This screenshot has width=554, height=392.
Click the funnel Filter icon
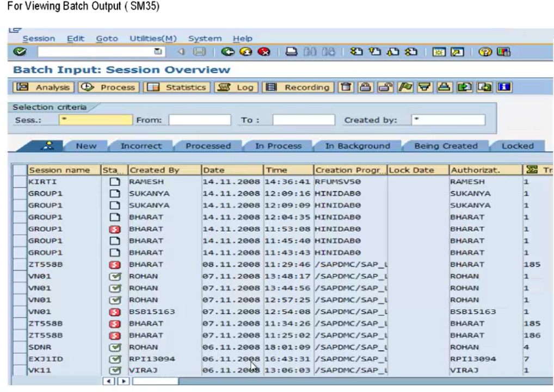click(x=424, y=87)
